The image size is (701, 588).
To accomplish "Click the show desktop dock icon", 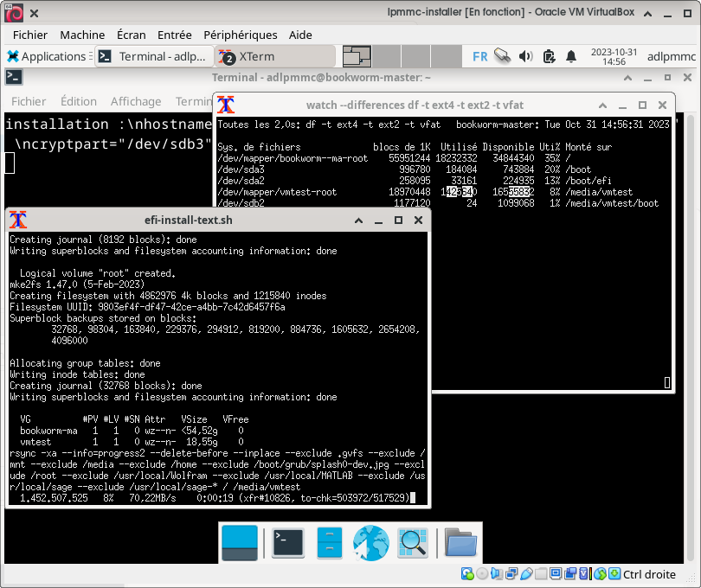I will (240, 542).
